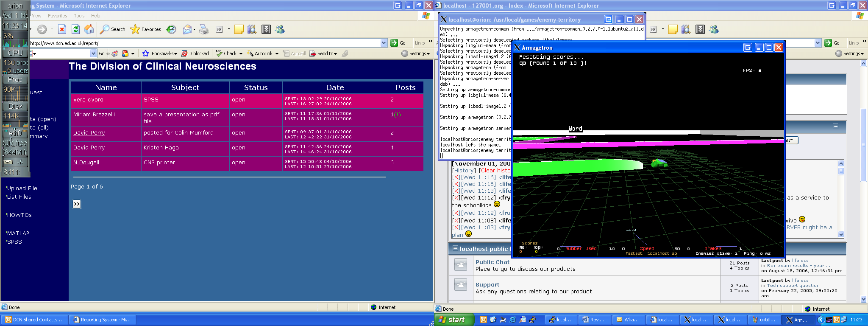Click localhost page scrollbar down arrow

(x=864, y=299)
